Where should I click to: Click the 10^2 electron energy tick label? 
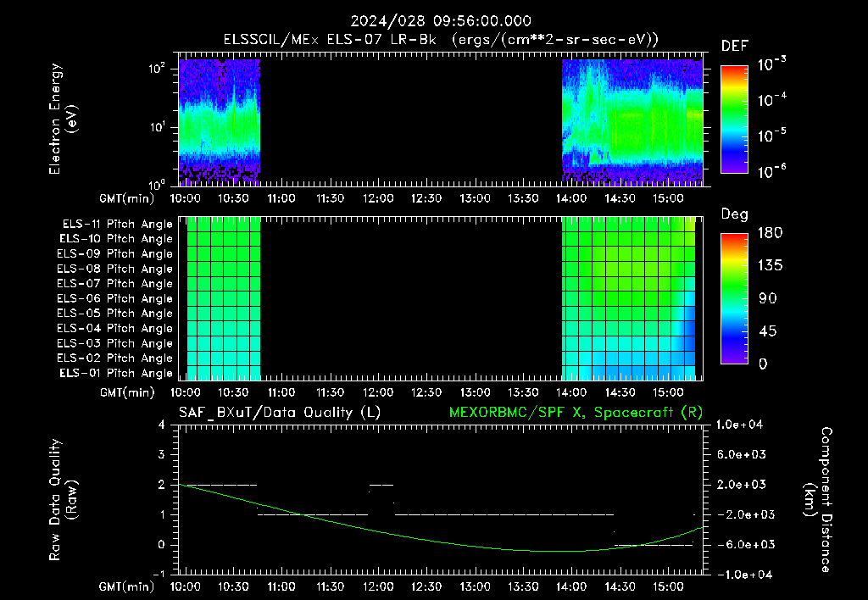tap(157, 69)
